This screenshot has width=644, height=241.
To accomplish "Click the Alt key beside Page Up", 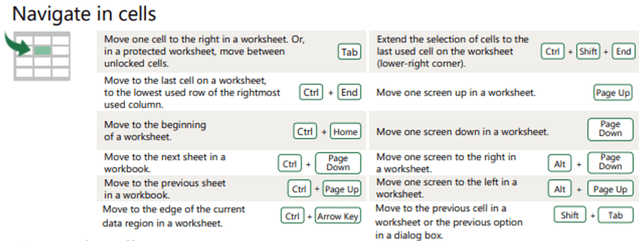I will tap(560, 189).
